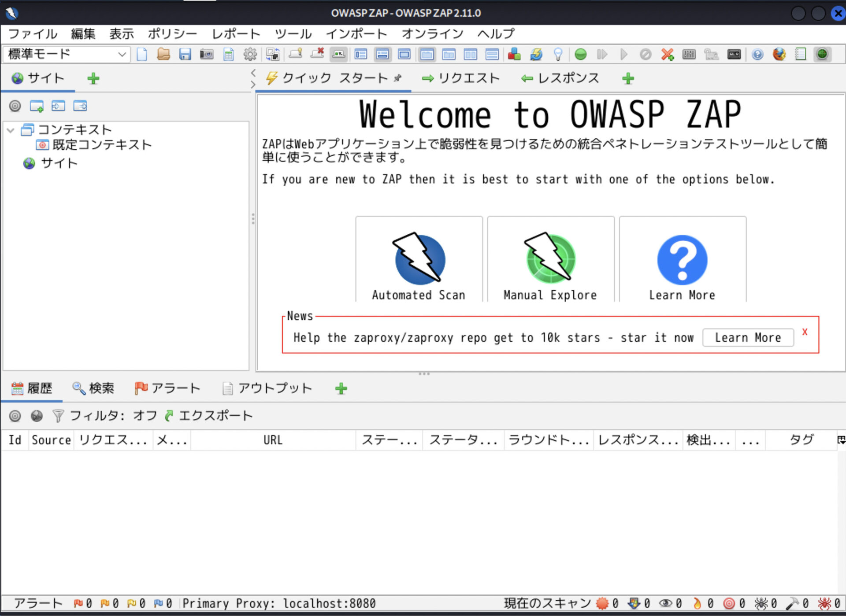This screenshot has height=616, width=846.
Task: Open the ファイル menu
Action: [33, 34]
